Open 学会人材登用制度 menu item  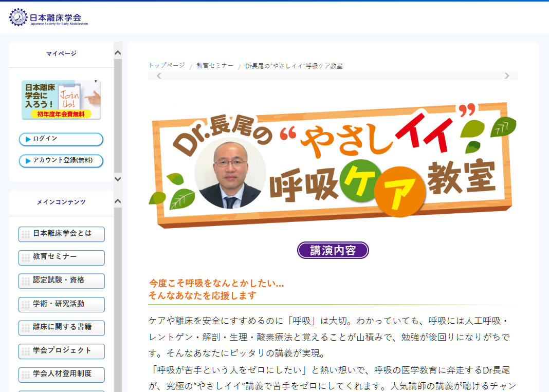[x=62, y=375]
